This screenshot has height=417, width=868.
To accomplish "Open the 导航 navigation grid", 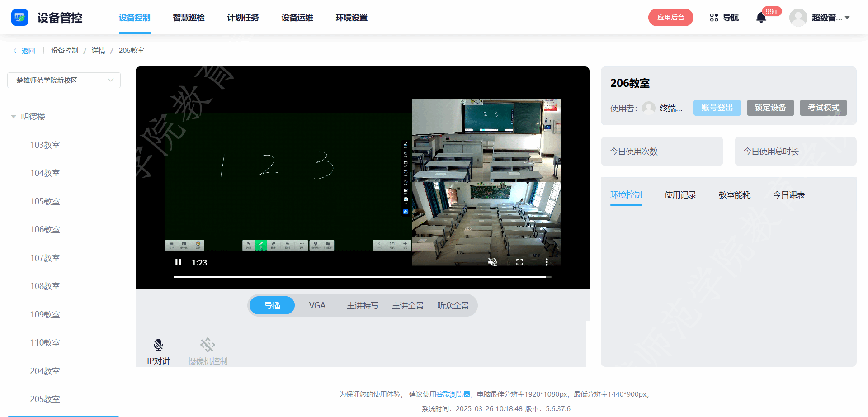I will coord(724,18).
